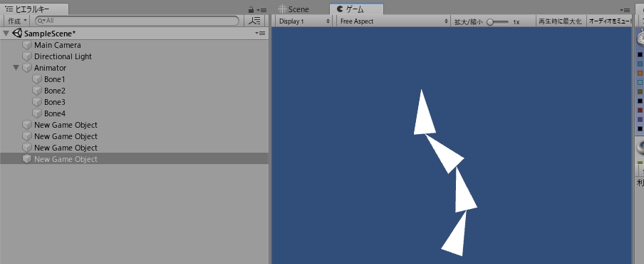This screenshot has height=264, width=644.
Task: Open the SampleScene row options menu
Action: coord(260,33)
